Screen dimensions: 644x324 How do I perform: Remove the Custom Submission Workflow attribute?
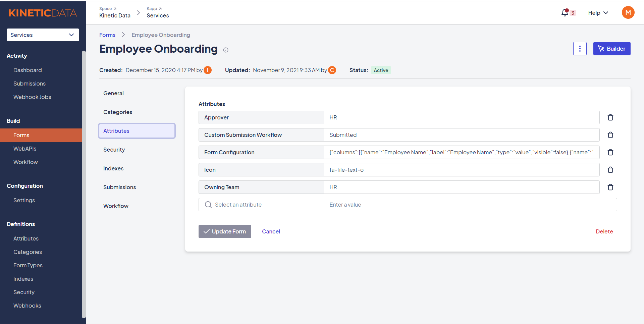point(610,135)
